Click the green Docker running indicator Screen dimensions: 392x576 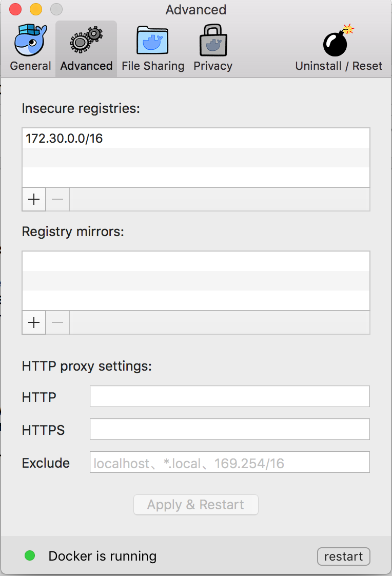pyautogui.click(x=29, y=556)
